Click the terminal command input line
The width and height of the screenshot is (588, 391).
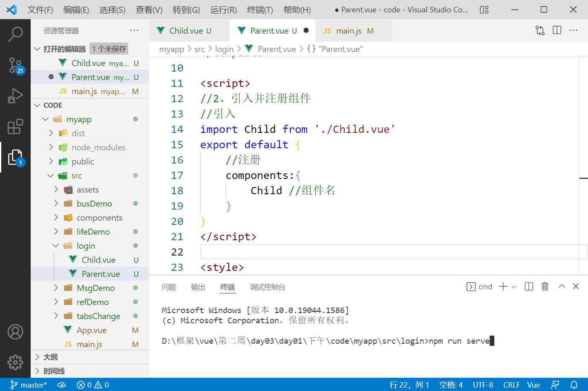click(x=328, y=341)
